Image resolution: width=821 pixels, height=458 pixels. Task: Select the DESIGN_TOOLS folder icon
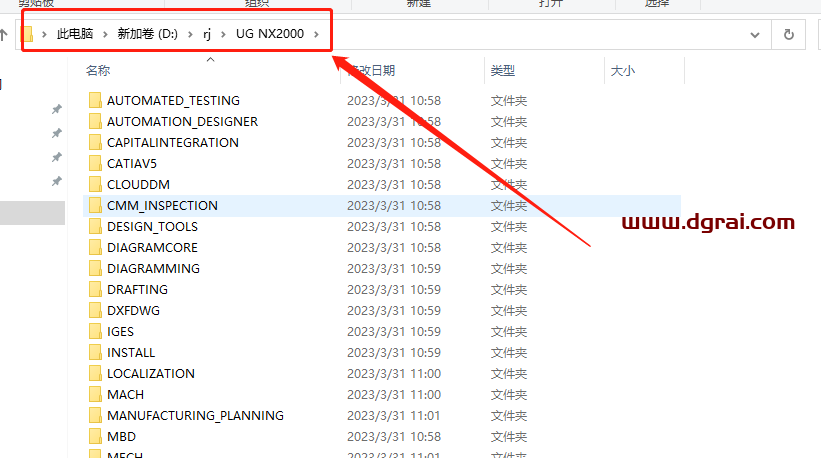pos(95,226)
